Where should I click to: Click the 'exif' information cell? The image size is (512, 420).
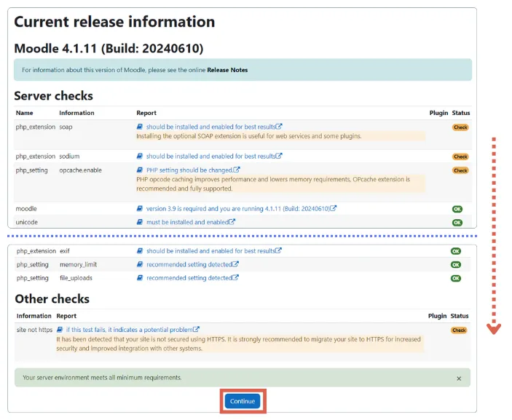click(65, 251)
